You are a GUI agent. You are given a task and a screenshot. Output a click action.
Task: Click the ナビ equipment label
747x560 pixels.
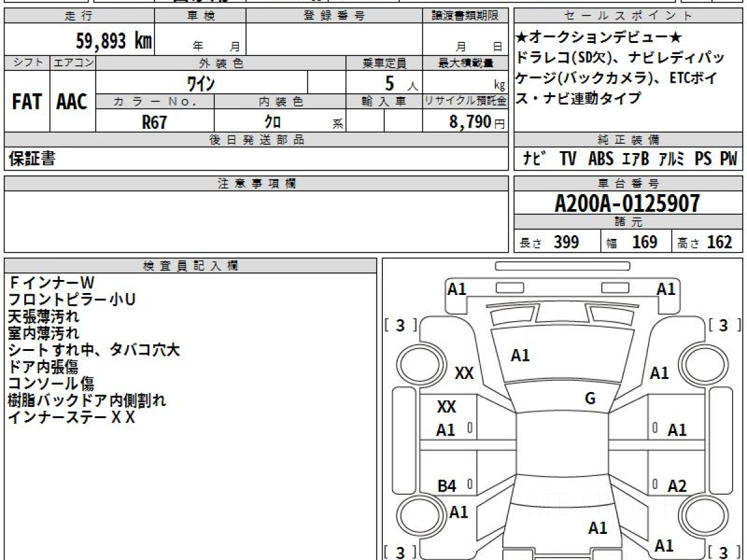534,159
